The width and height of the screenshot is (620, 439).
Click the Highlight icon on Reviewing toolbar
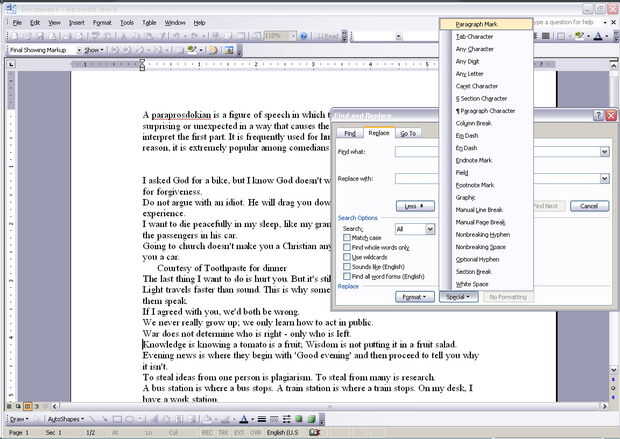192,50
